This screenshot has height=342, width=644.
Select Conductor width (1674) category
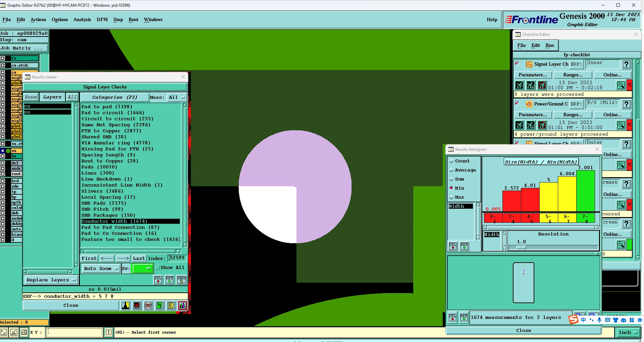tap(130, 221)
